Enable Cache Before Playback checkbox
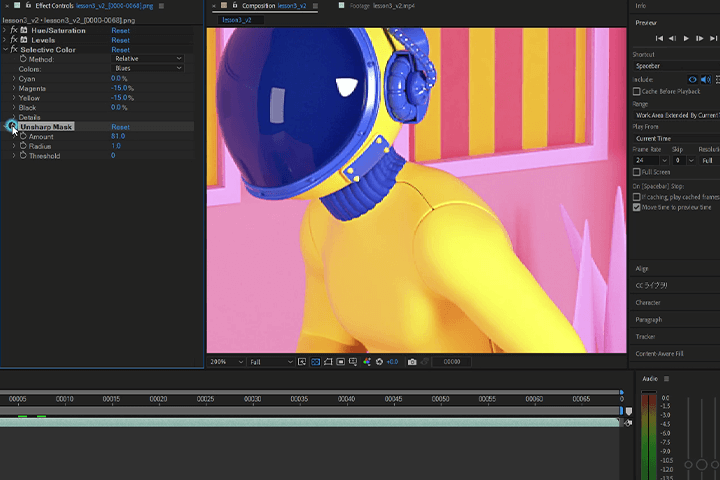Viewport: 720px width, 480px height. 636,91
